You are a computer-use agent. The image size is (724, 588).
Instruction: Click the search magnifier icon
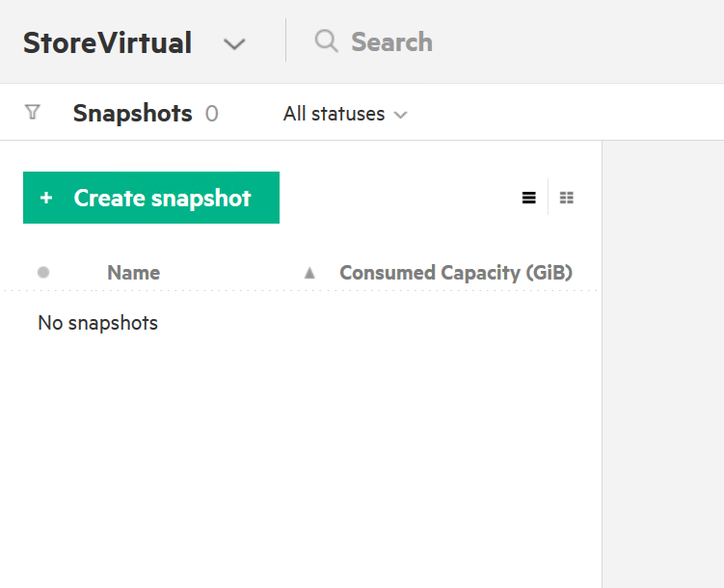click(327, 41)
